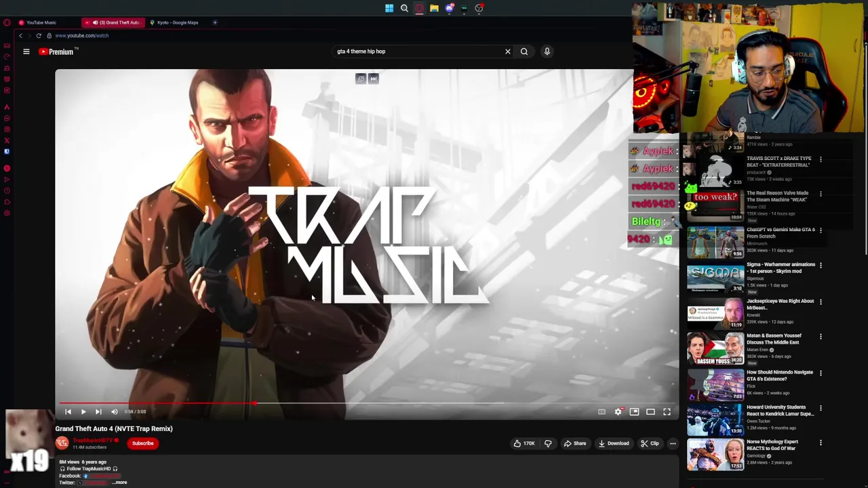Image resolution: width=868 pixels, height=488 pixels.
Task: Open Norse Mythology Expert REACTS video
Action: click(x=772, y=445)
